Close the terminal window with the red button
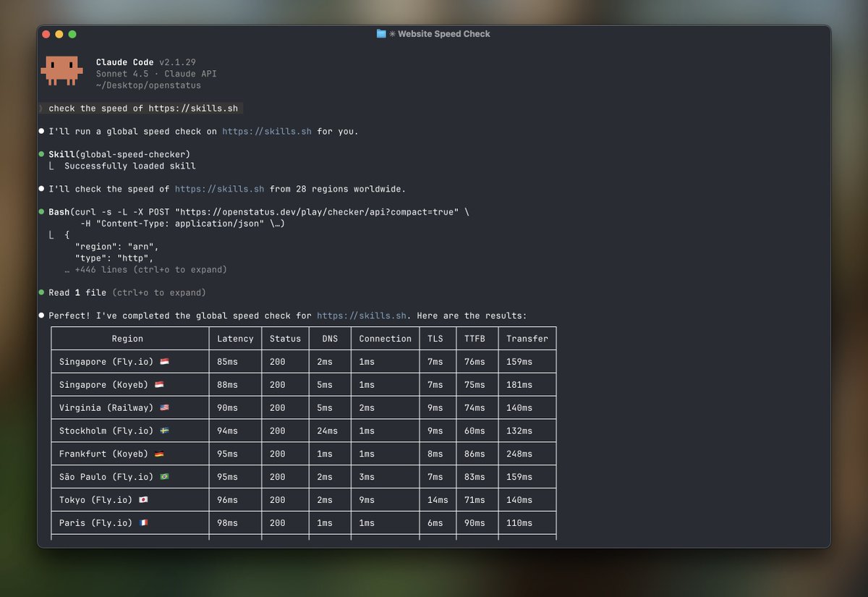 coord(46,34)
